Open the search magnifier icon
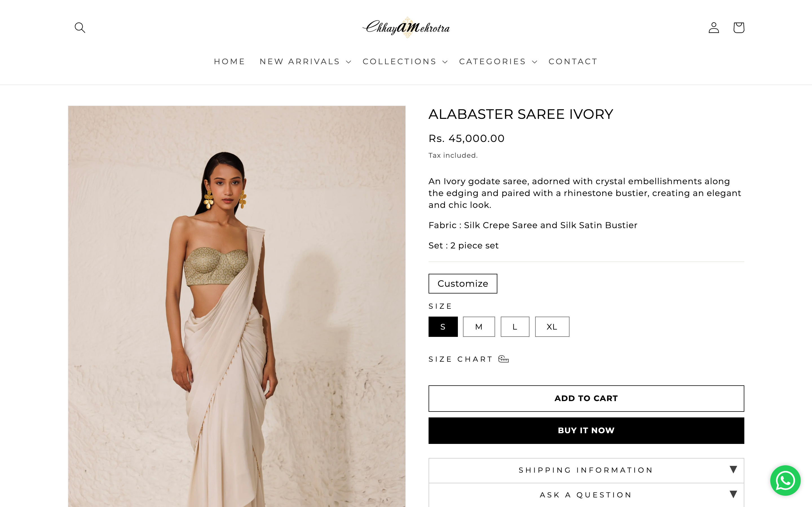 tap(80, 28)
